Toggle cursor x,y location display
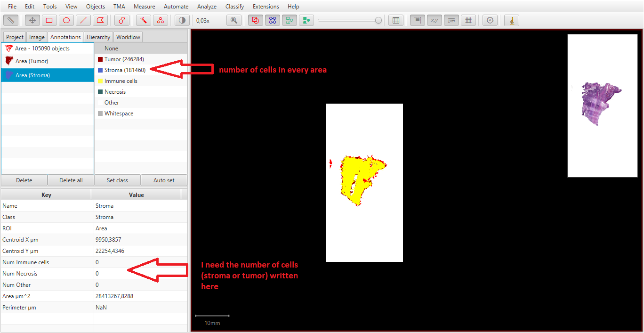 click(435, 20)
